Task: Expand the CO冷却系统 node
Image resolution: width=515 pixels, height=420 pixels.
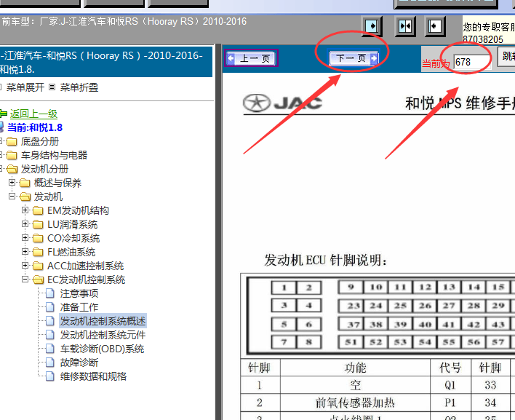Action: [25, 237]
